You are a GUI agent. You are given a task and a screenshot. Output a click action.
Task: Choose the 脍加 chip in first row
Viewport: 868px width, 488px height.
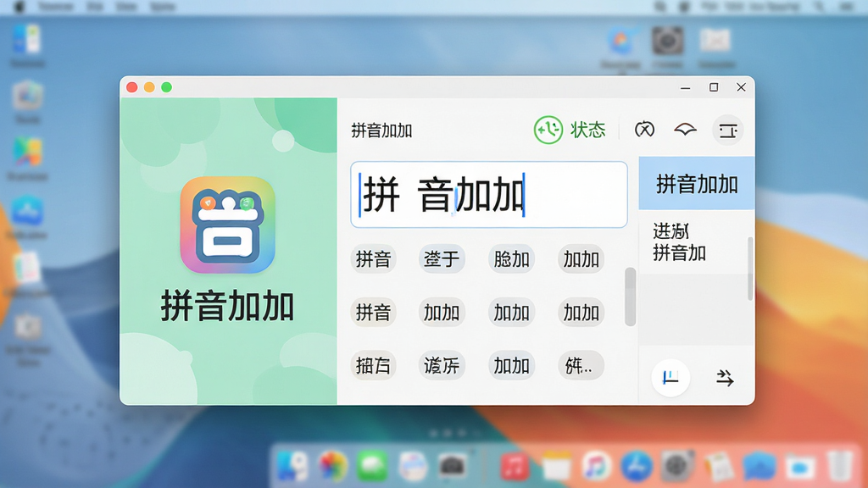[511, 258]
